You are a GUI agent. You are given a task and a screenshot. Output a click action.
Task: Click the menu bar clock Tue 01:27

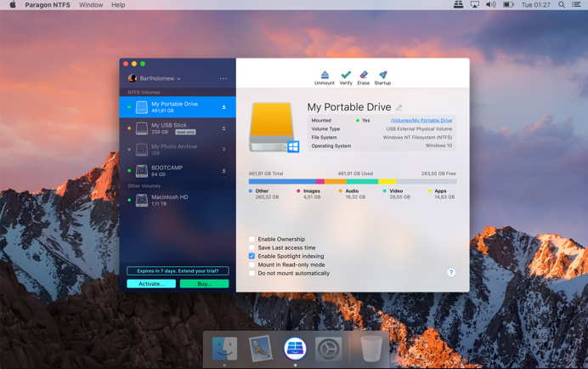point(535,5)
